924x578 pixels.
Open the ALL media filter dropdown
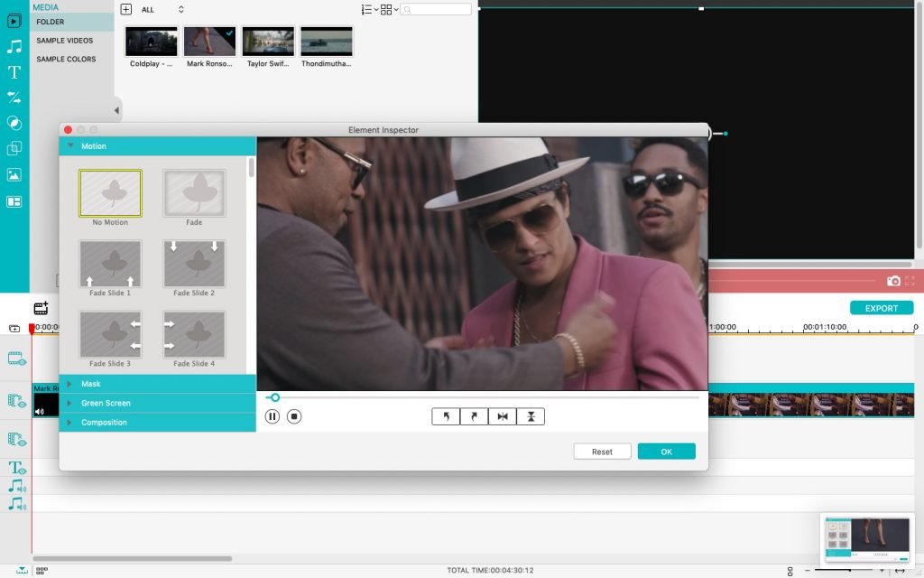pos(162,9)
